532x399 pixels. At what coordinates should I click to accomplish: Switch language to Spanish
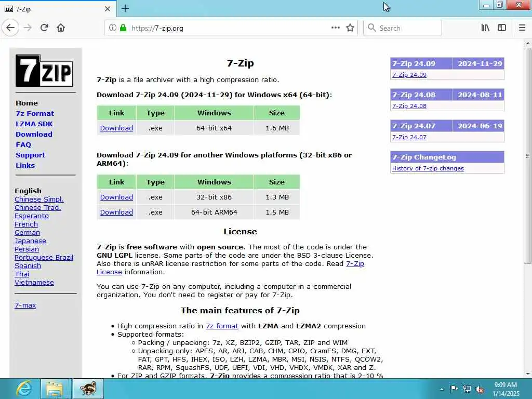coord(28,266)
